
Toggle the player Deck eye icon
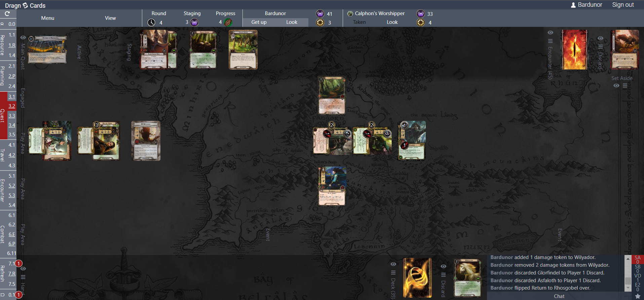(393, 264)
